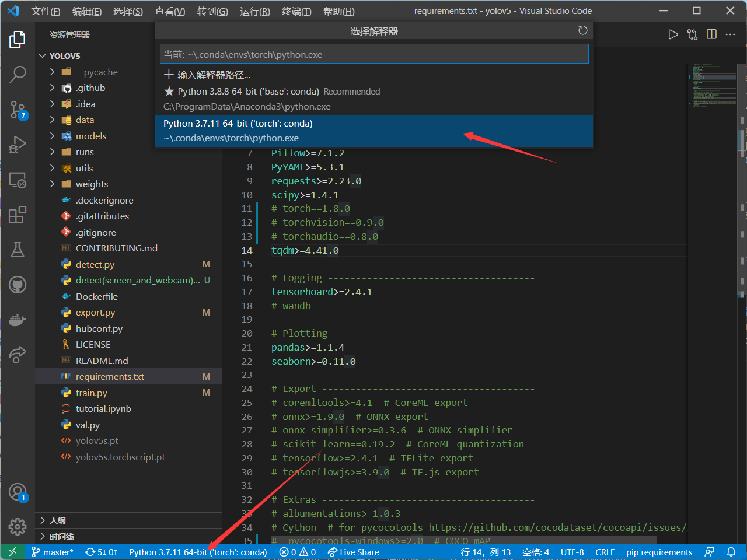Expand the weights folder
747x560 pixels.
pyautogui.click(x=128, y=184)
